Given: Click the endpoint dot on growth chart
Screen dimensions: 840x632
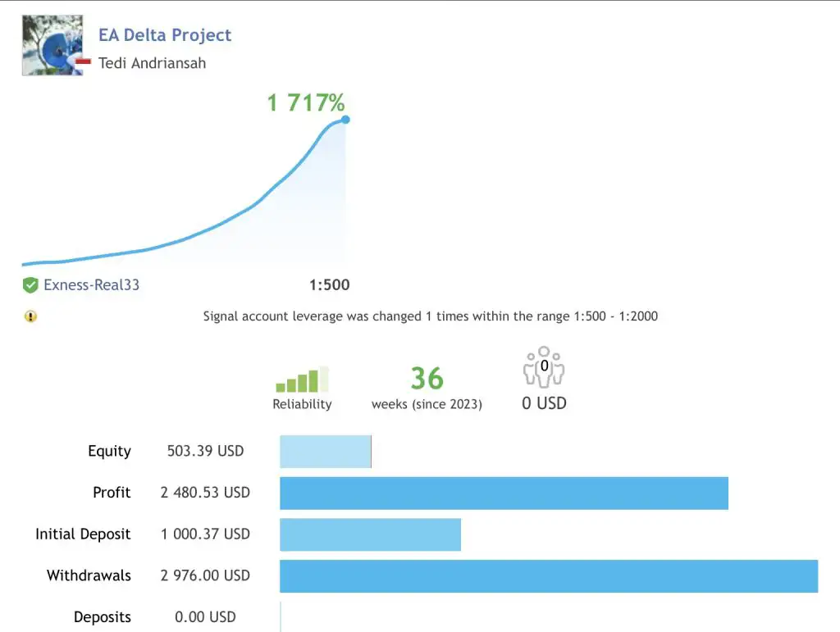Looking at the screenshot, I should [x=345, y=120].
